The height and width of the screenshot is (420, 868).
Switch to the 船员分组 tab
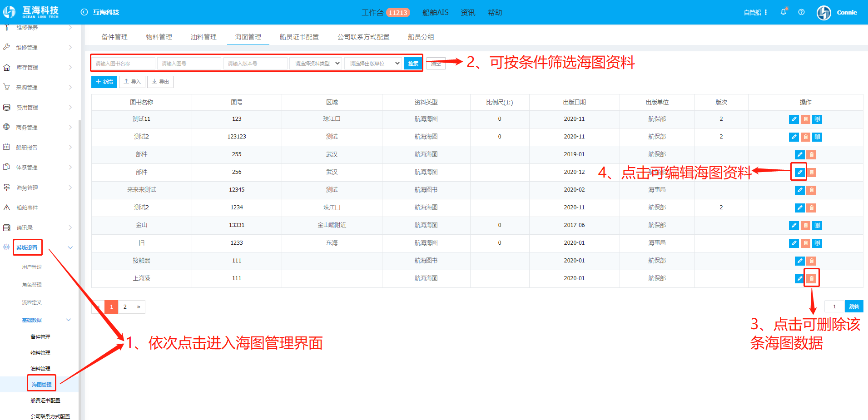tap(421, 37)
